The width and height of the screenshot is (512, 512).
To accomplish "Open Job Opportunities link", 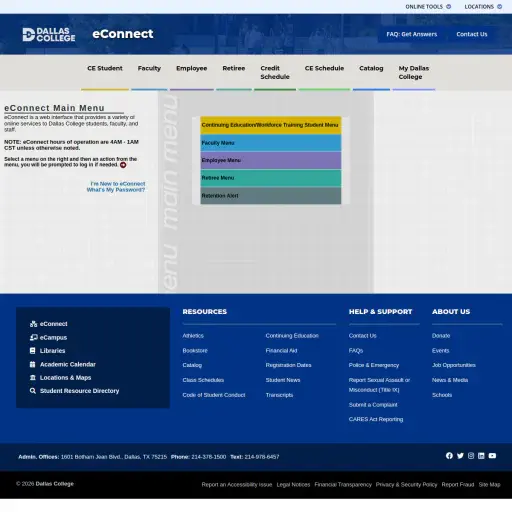I will click(454, 365).
